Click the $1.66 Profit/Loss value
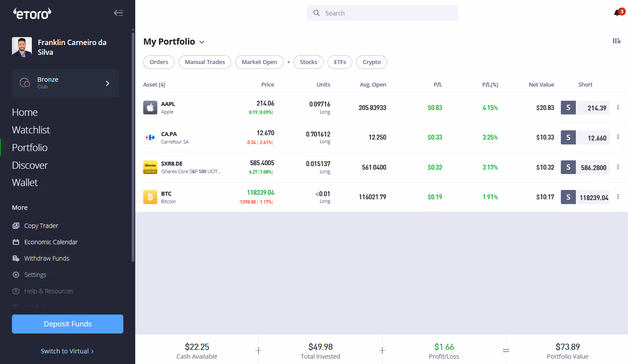 [444, 347]
